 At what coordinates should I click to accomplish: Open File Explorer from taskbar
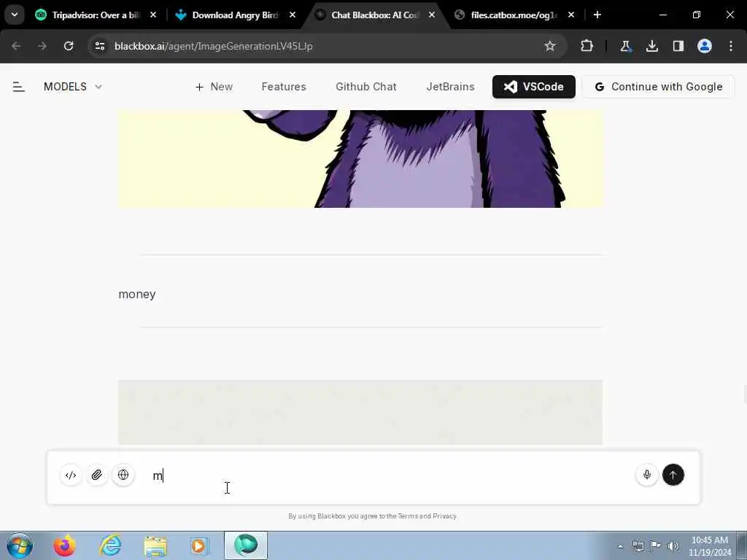[x=155, y=545]
